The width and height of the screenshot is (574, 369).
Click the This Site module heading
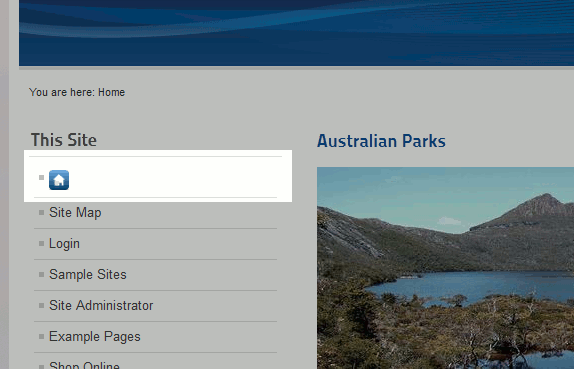pyautogui.click(x=64, y=140)
